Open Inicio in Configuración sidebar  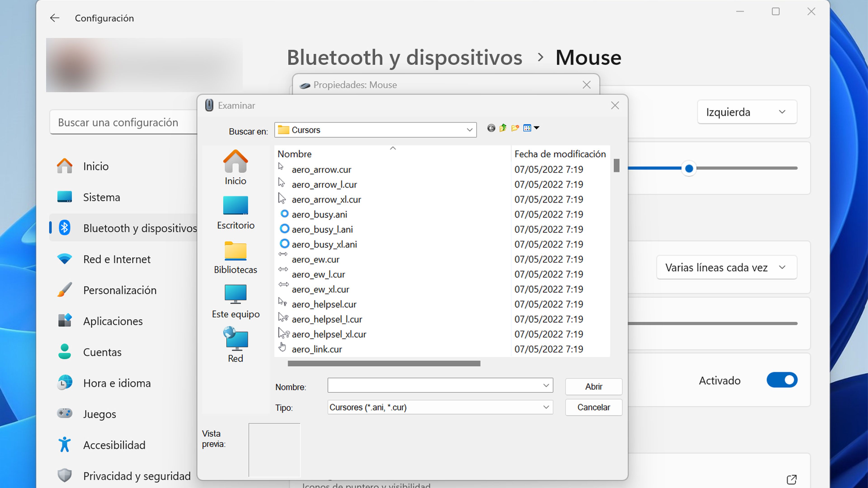[x=124, y=166]
